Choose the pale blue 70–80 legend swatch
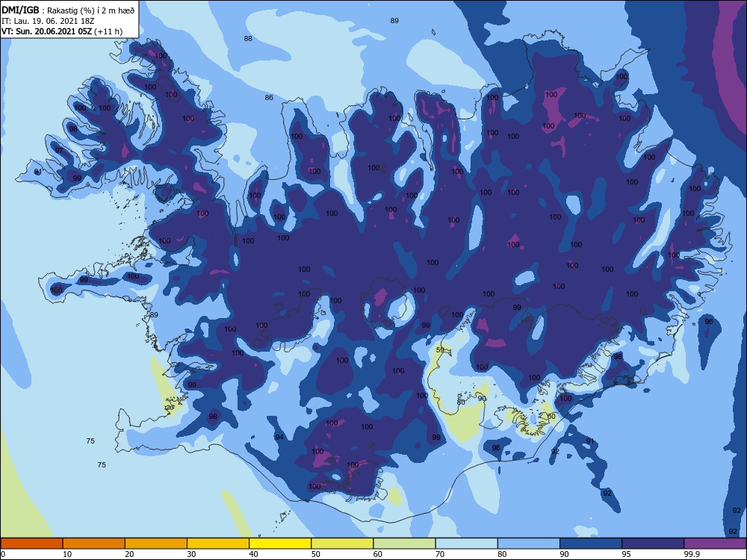The image size is (747, 560). pos(467,544)
